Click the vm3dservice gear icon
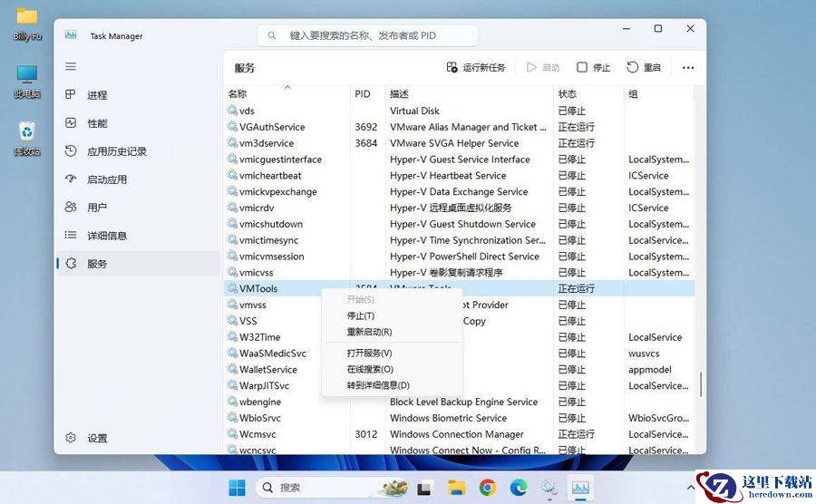 (x=232, y=142)
